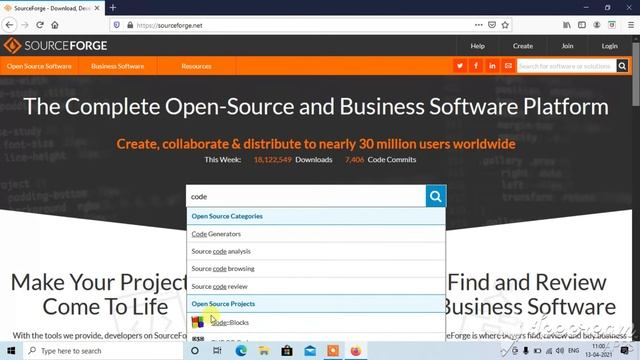Click the Code::Blocks project icon
This screenshot has height=360, width=640.
198,322
